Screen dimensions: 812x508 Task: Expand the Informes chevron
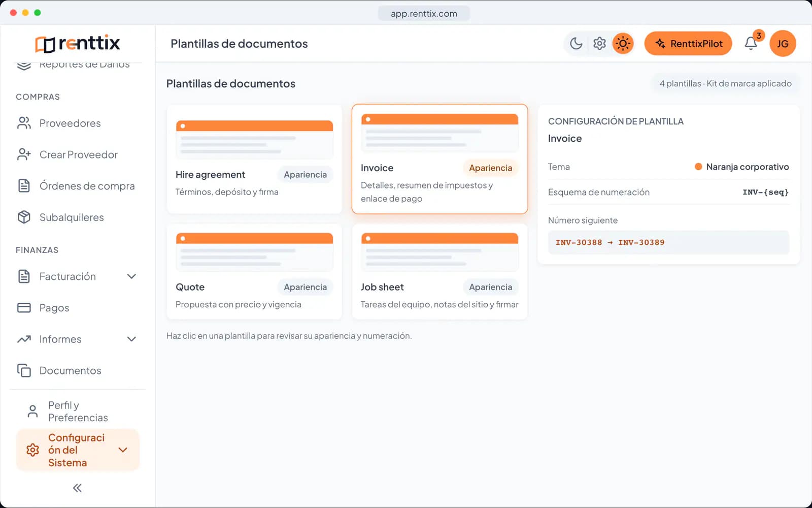point(131,339)
